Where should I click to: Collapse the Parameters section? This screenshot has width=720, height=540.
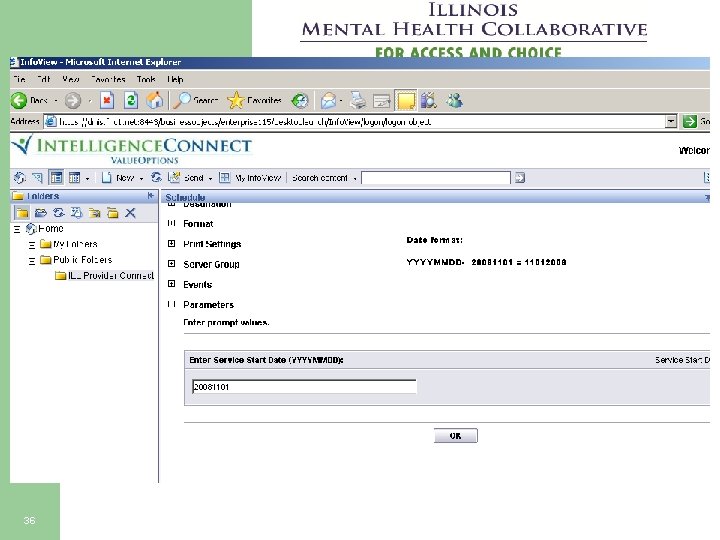[171, 304]
